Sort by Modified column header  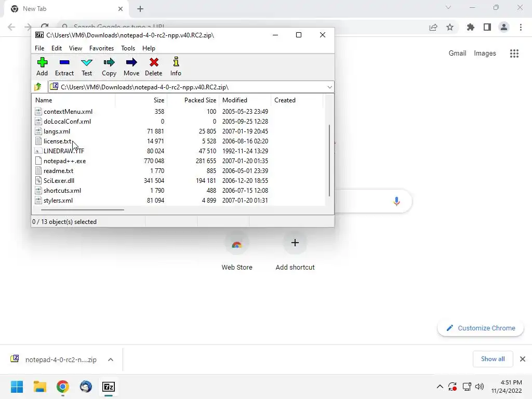[245, 100]
